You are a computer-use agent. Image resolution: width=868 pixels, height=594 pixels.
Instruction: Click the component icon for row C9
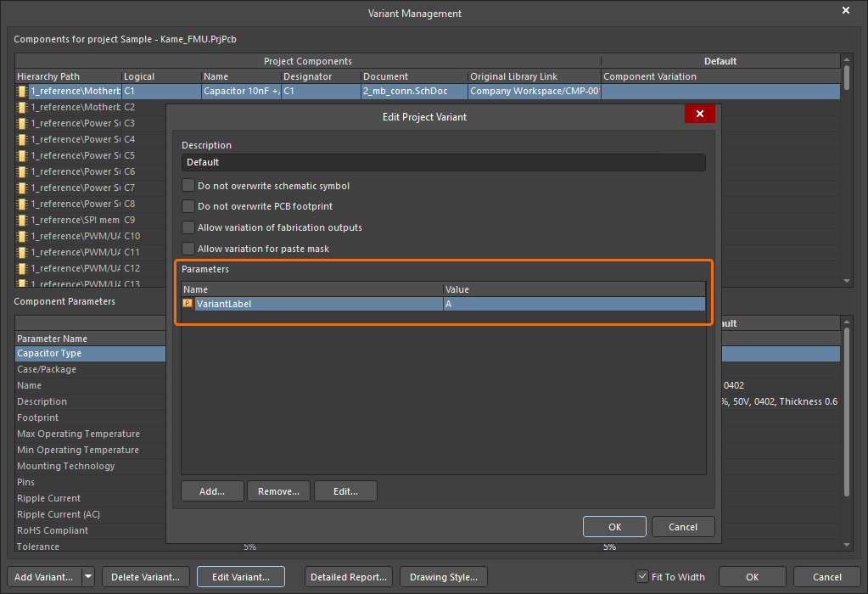[x=22, y=220]
